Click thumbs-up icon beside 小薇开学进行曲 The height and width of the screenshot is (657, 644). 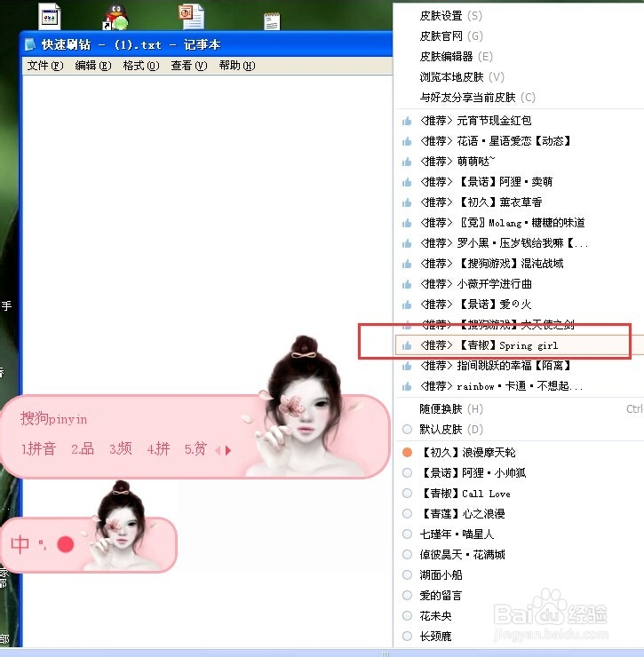coord(407,284)
